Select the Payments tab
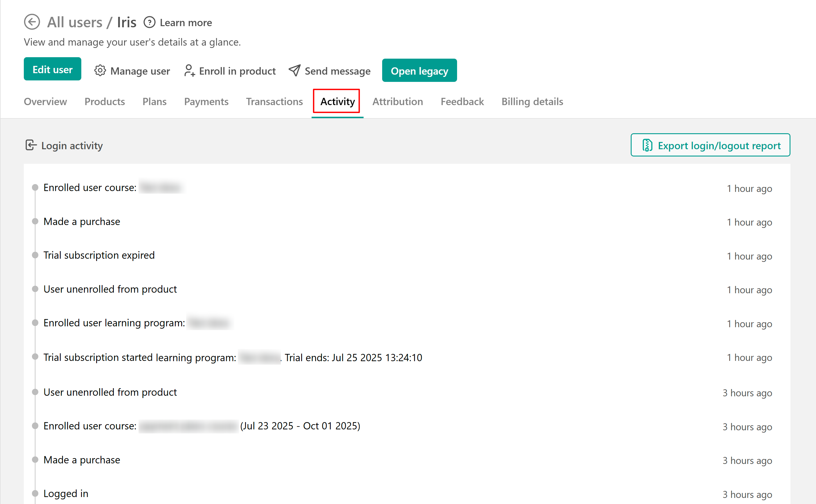Viewport: 816px width, 504px height. pos(206,102)
